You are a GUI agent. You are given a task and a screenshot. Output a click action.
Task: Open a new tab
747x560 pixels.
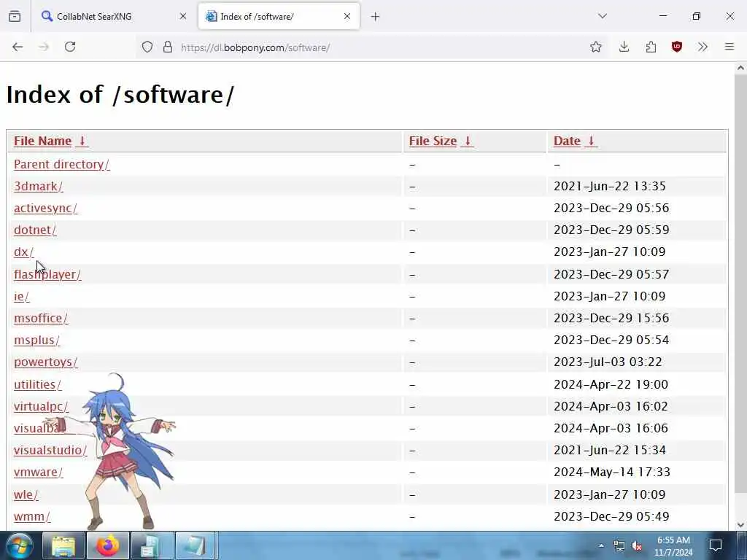pos(376,17)
